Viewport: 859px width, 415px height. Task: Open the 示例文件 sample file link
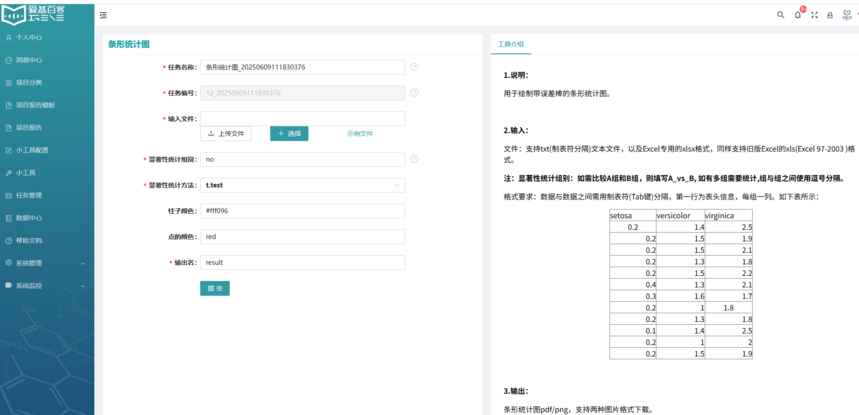[x=360, y=133]
